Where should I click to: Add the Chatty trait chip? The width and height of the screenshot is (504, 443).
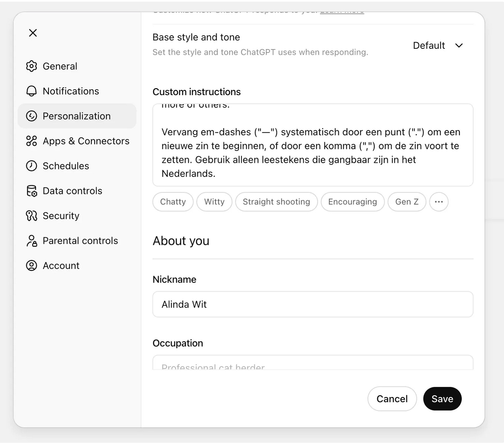click(x=173, y=202)
